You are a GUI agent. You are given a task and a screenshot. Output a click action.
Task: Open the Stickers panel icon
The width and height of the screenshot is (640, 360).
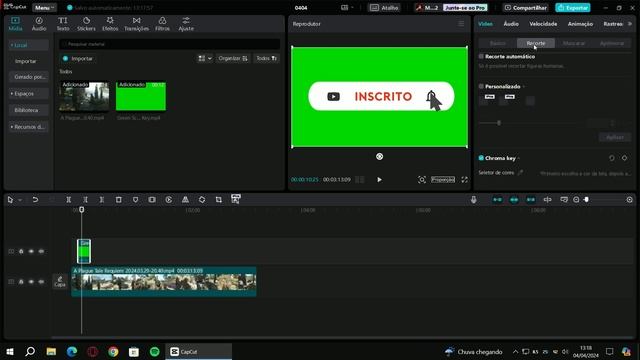tap(86, 24)
